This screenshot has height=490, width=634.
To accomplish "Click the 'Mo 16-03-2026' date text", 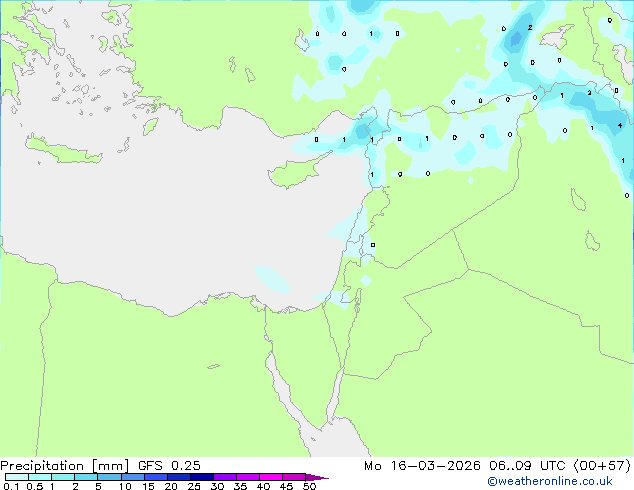I will pyautogui.click(x=422, y=466).
